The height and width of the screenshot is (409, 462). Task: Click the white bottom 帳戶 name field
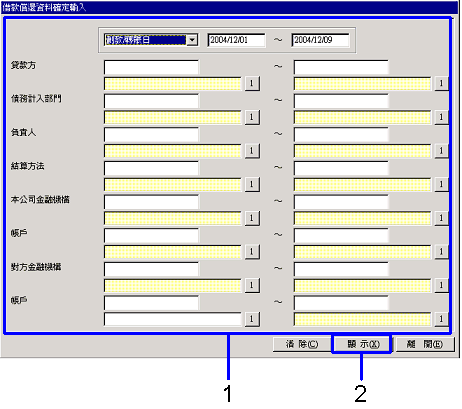(x=173, y=319)
